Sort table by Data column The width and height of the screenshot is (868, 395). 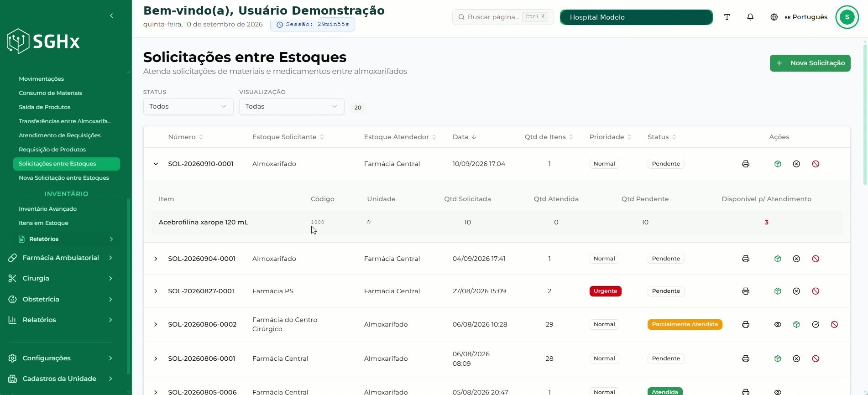pyautogui.click(x=464, y=137)
